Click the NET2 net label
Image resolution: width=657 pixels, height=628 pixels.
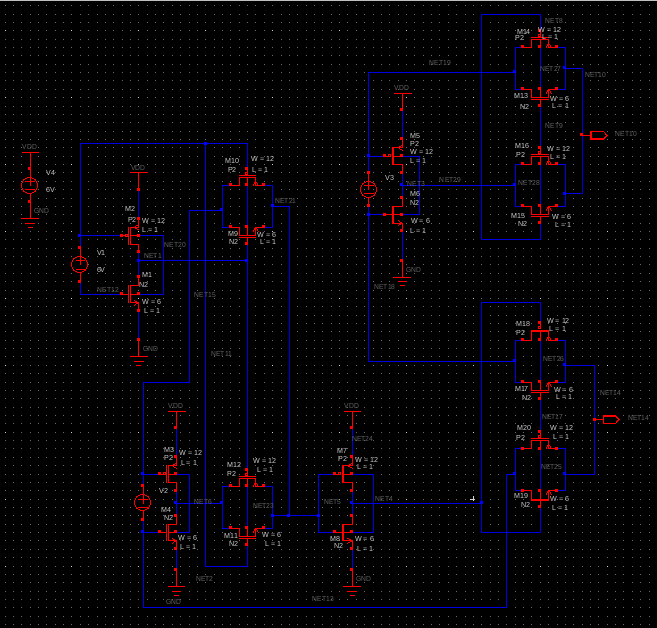(x=204, y=579)
